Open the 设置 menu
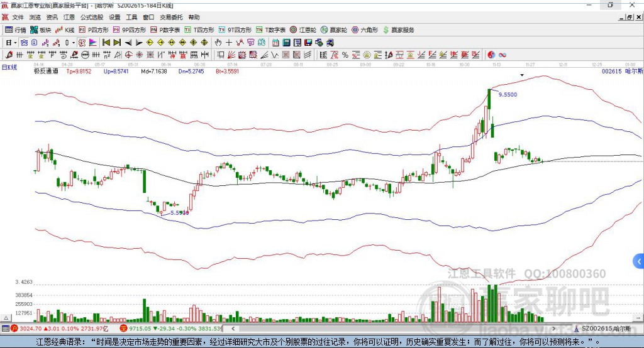644x348 pixels. [114, 17]
